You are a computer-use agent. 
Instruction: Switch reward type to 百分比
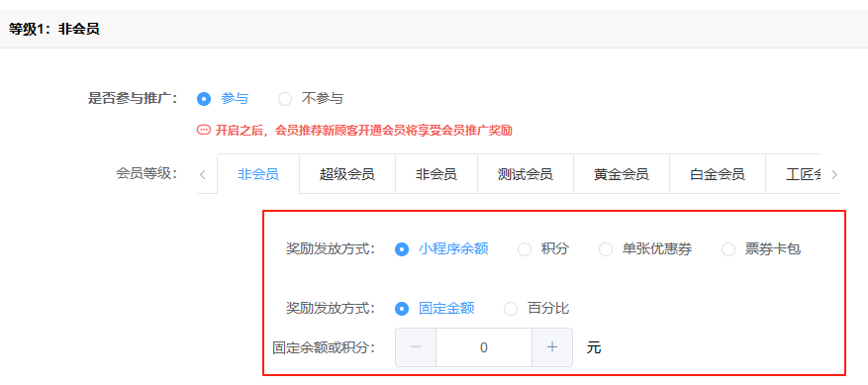[x=536, y=309]
